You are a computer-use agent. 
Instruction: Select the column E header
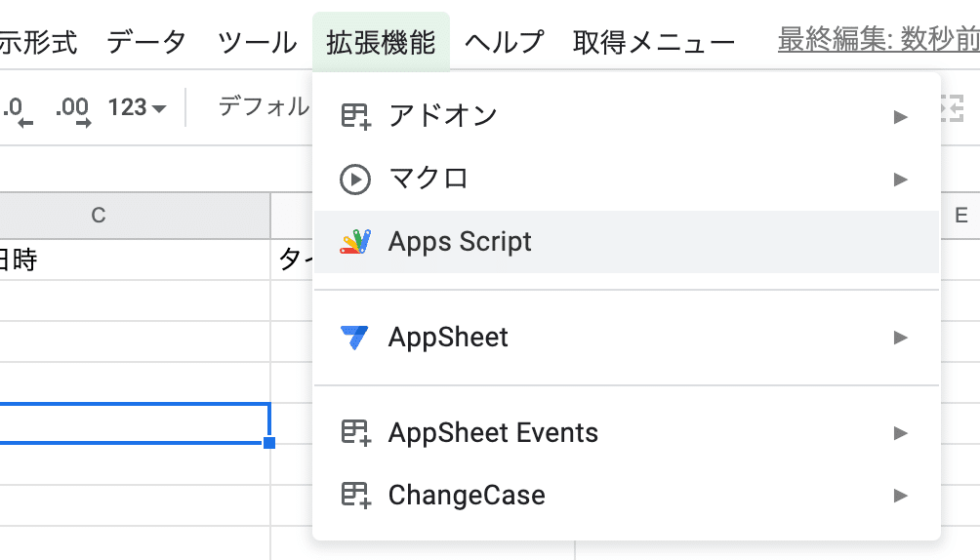pyautogui.click(x=960, y=216)
